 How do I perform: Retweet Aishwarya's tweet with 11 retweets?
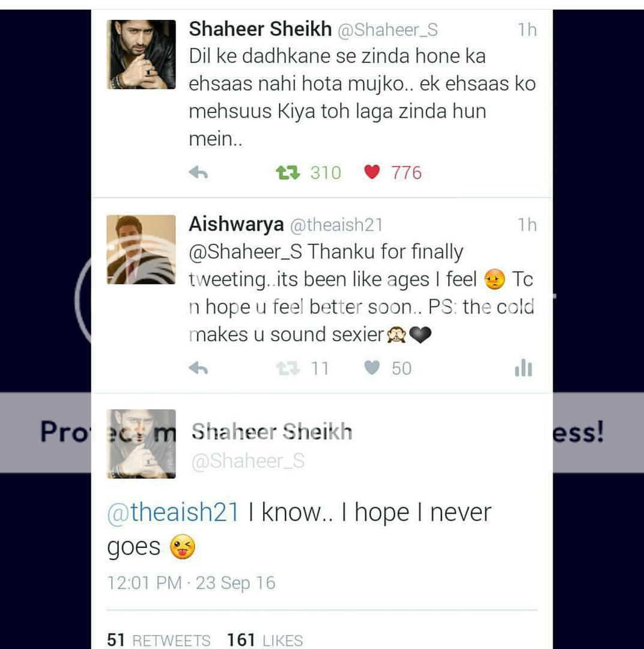(x=288, y=368)
